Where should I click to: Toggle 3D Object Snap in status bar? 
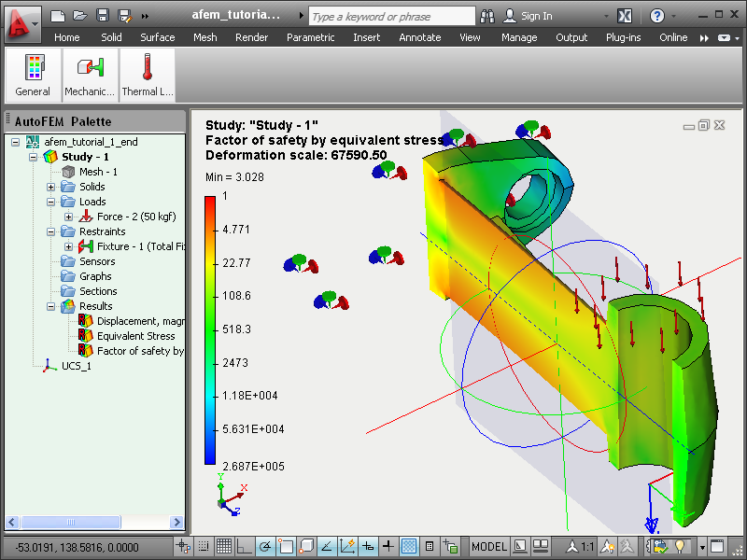tap(306, 546)
